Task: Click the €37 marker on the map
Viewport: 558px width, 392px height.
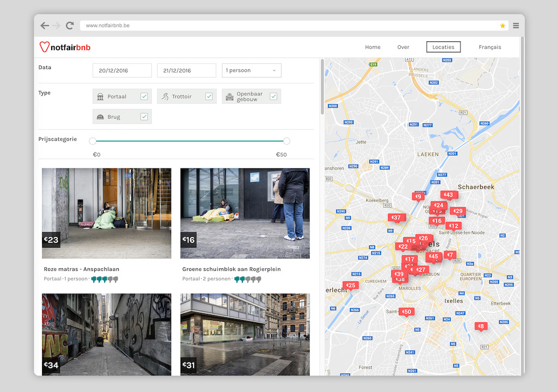Action: (x=396, y=218)
